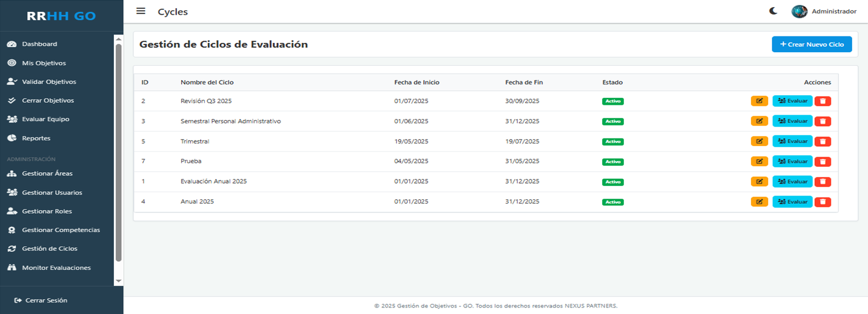
Task: Click the Cerrar Objetivos double-check icon
Action: pyautogui.click(x=11, y=101)
